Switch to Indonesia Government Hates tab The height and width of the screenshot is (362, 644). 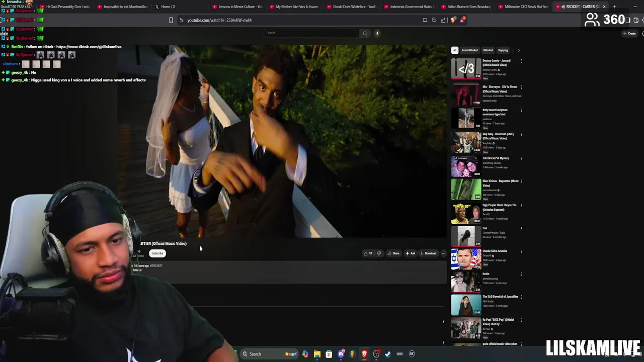pos(409,7)
